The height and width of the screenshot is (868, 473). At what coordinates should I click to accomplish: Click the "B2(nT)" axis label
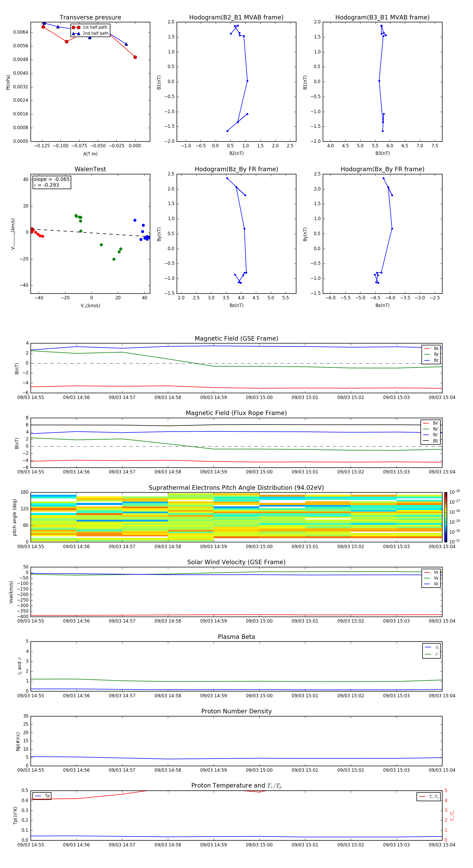pyautogui.click(x=236, y=153)
